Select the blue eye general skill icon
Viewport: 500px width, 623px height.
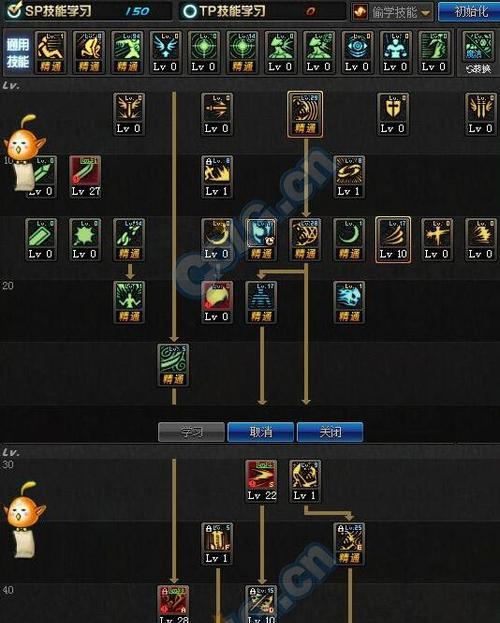[357, 52]
